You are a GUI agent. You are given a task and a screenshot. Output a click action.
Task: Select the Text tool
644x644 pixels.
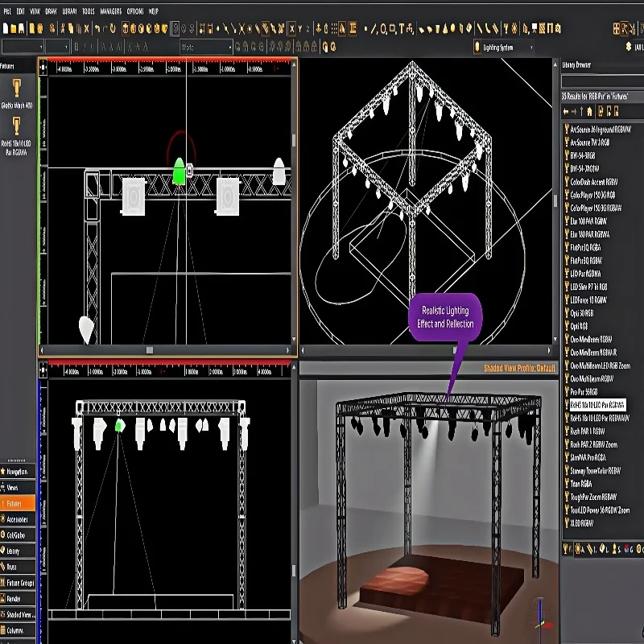401,29
